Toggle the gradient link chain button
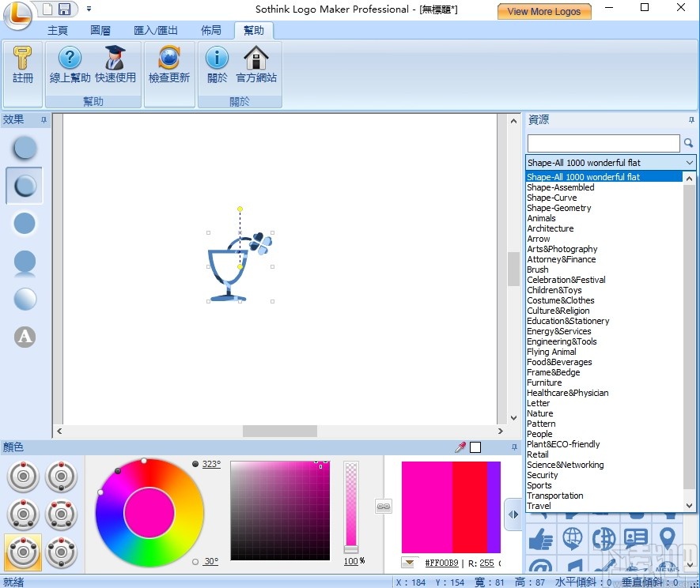Viewport: 700px width, 588px height. click(384, 507)
